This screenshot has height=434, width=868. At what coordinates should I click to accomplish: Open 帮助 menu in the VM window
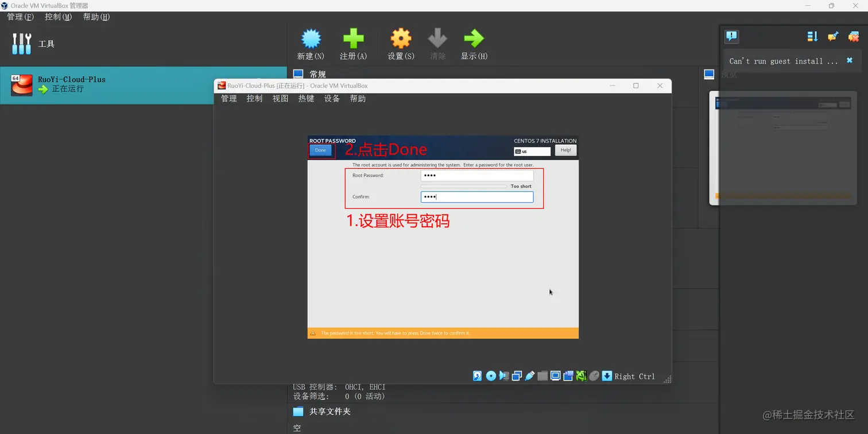point(358,99)
